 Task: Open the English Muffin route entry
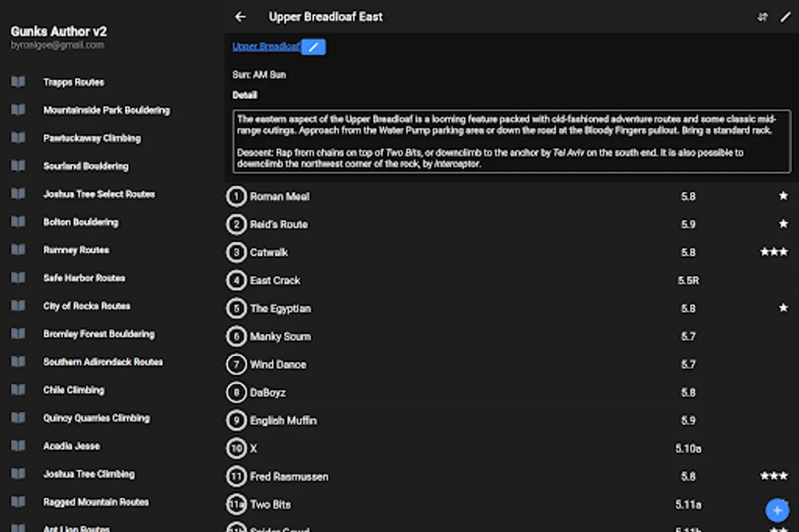[283, 420]
